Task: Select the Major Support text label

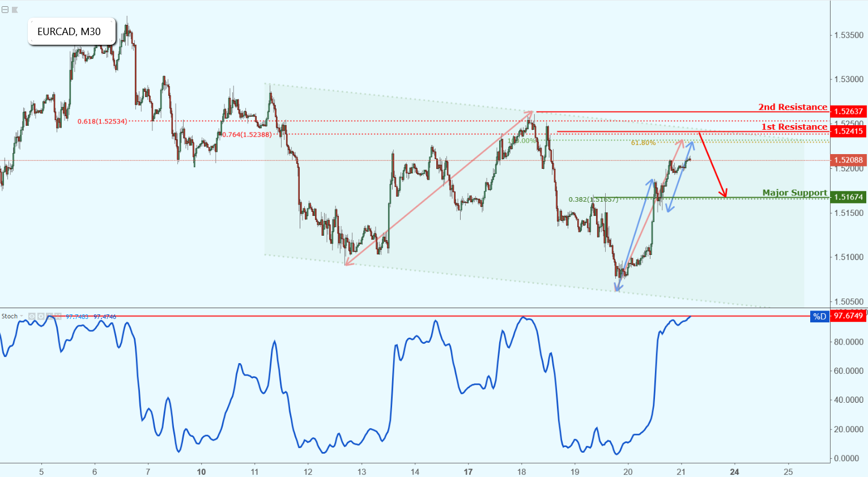Action: (x=795, y=193)
